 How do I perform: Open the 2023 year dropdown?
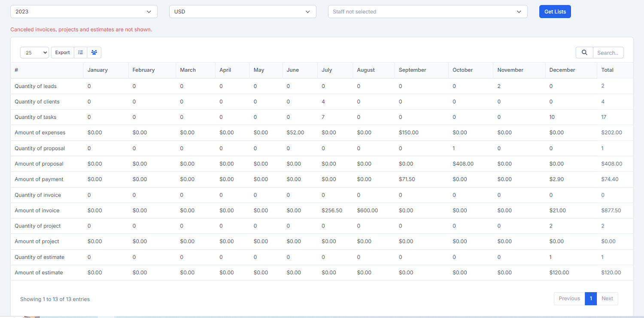[84, 12]
